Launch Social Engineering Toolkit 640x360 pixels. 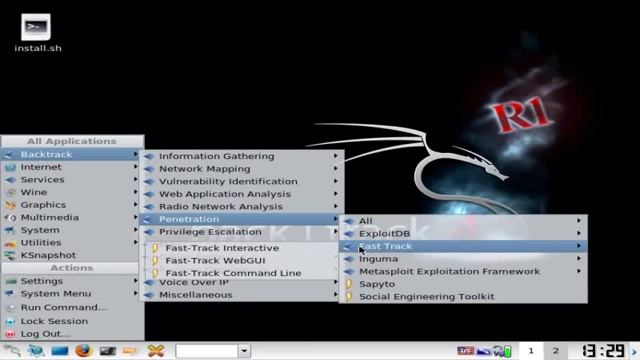[463, 297]
